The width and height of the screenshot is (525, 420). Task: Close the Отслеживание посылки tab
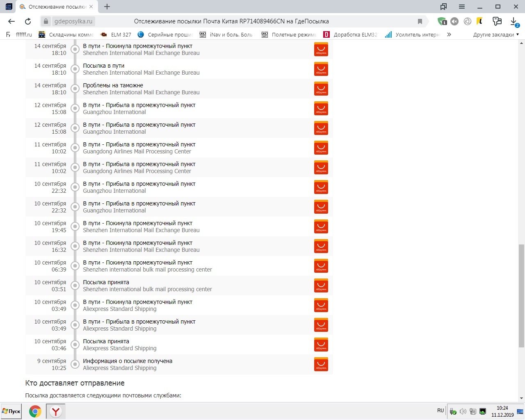pos(91,7)
